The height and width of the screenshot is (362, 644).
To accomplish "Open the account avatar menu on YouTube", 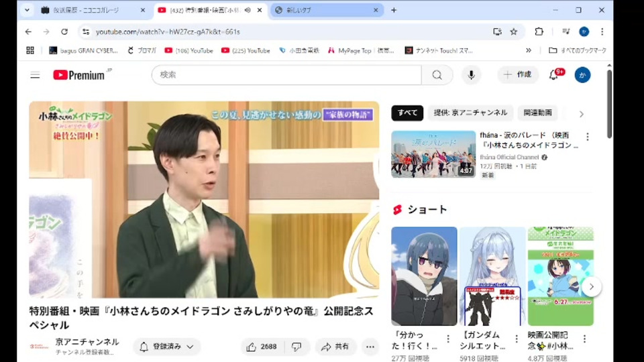I will click(582, 74).
